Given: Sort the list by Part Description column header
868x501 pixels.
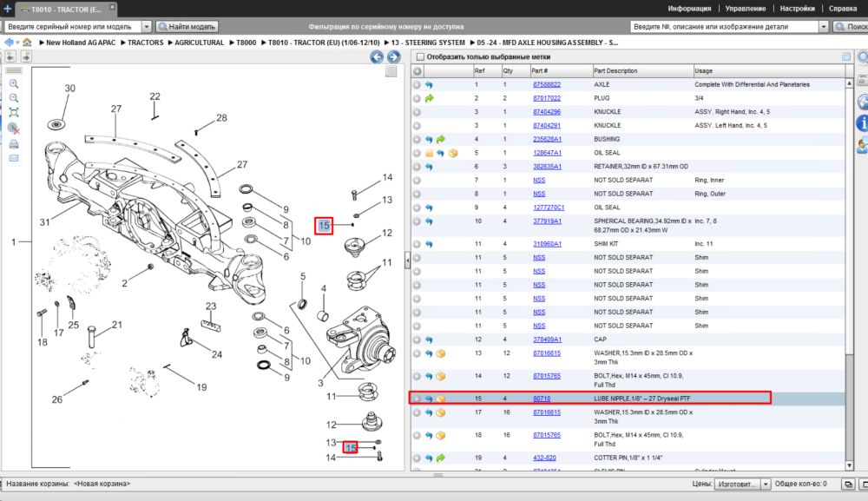Looking at the screenshot, I should click(642, 71).
